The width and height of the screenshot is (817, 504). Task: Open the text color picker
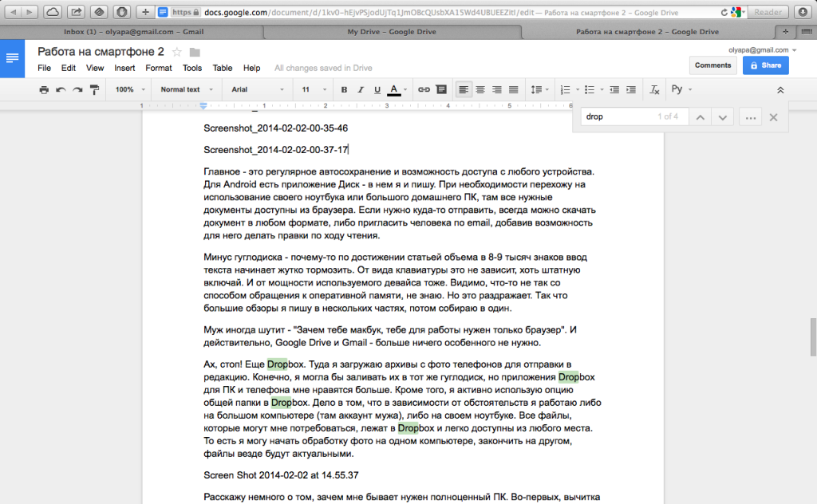pyautogui.click(x=394, y=89)
